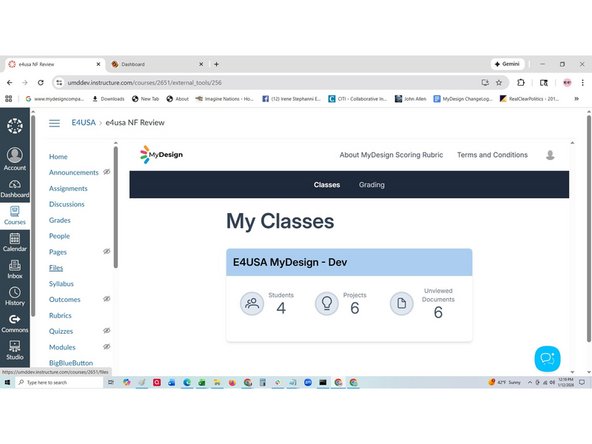Open the Discussions course link
Viewport: 592px width, 444px height.
pos(66,204)
